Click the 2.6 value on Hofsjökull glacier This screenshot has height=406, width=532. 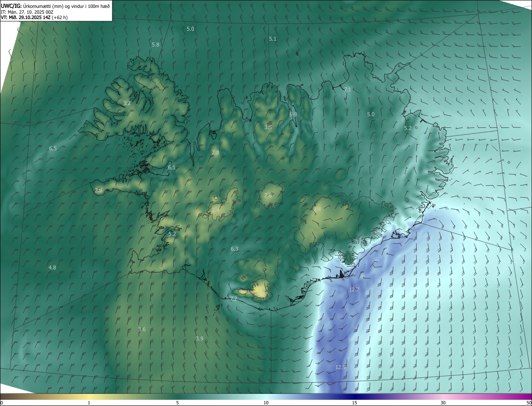[x=269, y=195]
